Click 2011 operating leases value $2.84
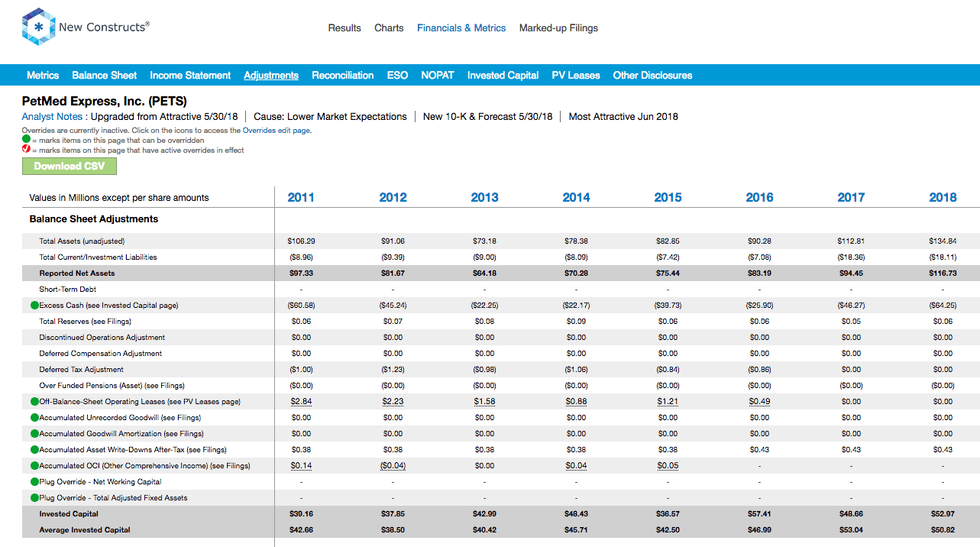 point(301,402)
